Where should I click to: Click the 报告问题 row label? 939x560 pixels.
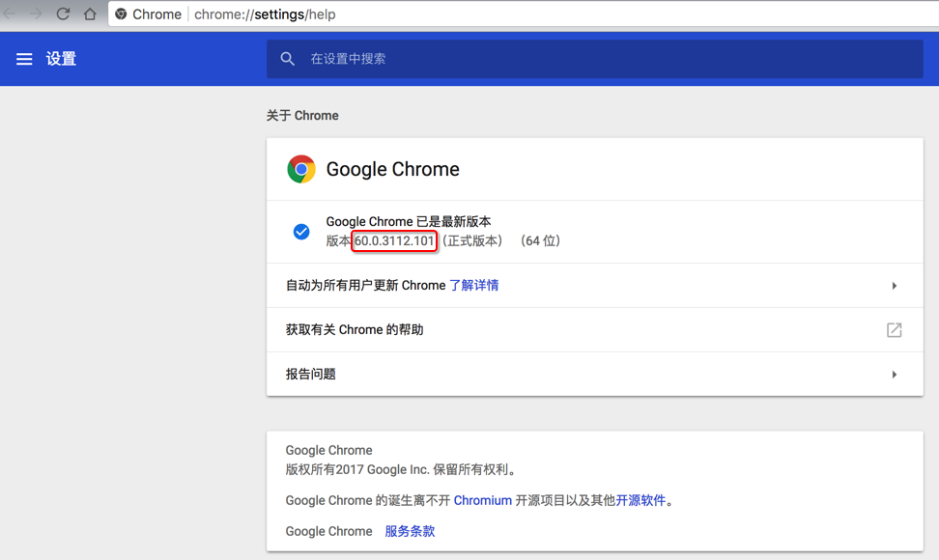tap(311, 374)
